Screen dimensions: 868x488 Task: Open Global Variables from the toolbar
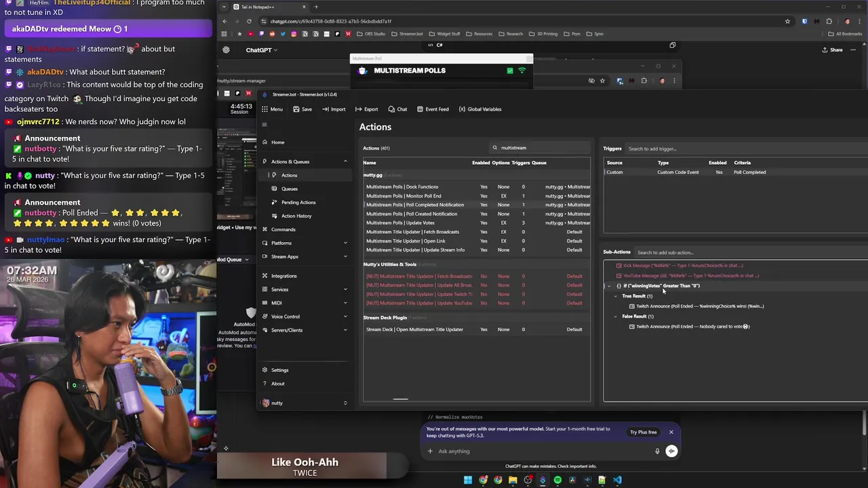coord(480,109)
